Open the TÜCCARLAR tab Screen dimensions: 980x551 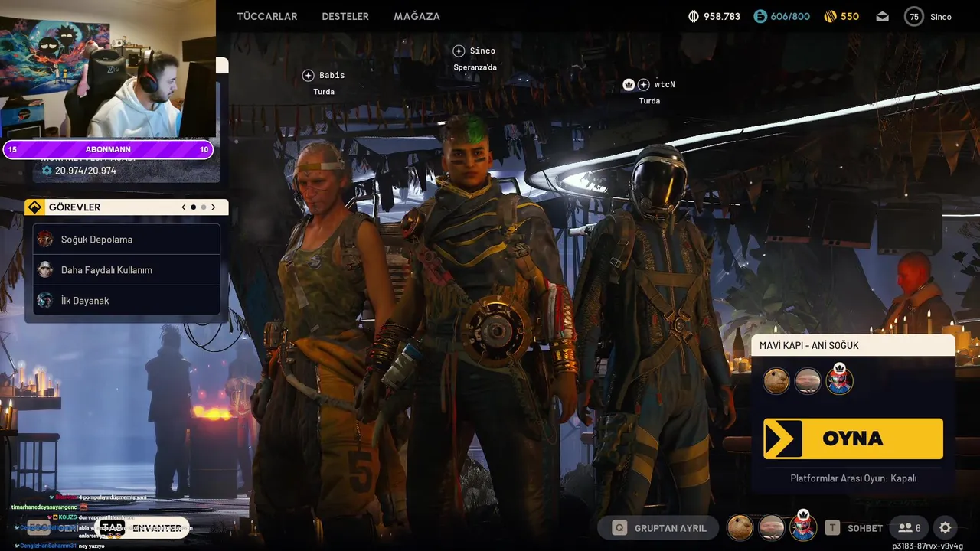click(x=267, y=16)
